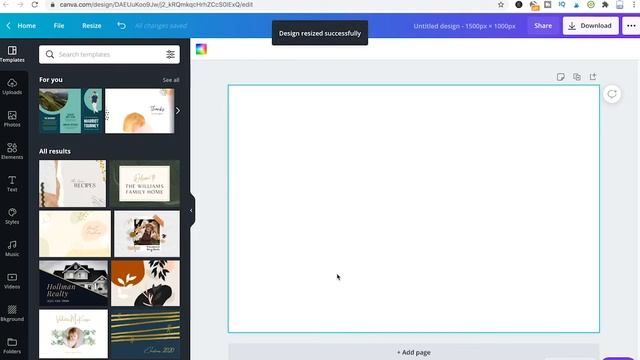Click the Search templates input field

point(109,54)
